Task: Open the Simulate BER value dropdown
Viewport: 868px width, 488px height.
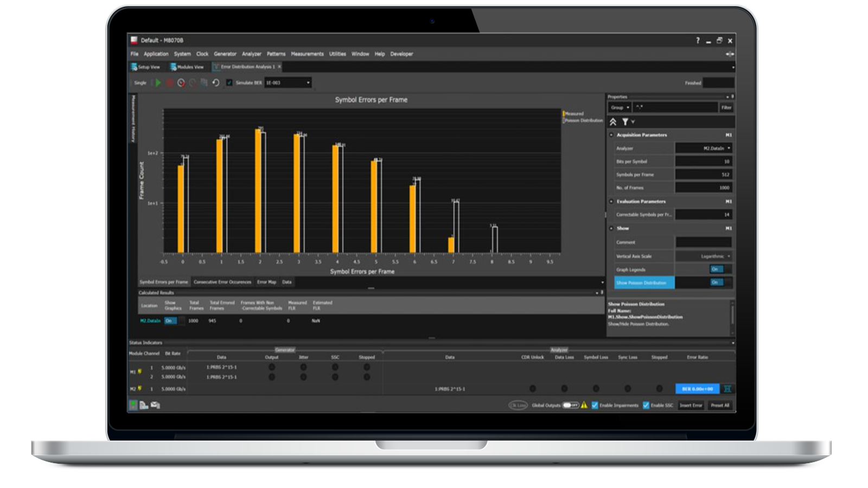Action: point(308,83)
